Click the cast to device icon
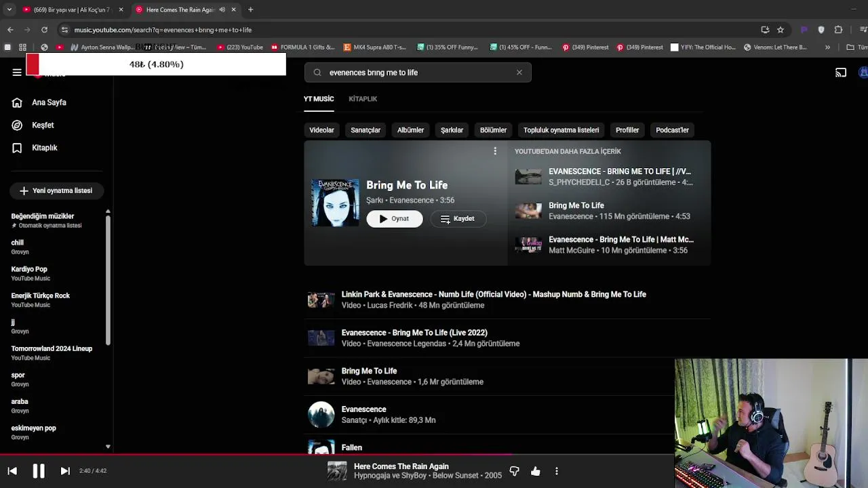The image size is (868, 488). click(x=841, y=73)
